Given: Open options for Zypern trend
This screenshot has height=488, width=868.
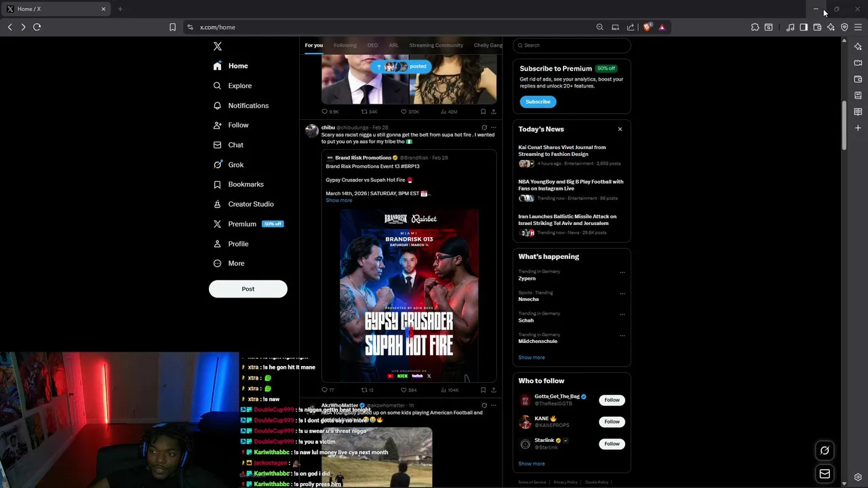Looking at the screenshot, I should point(622,272).
